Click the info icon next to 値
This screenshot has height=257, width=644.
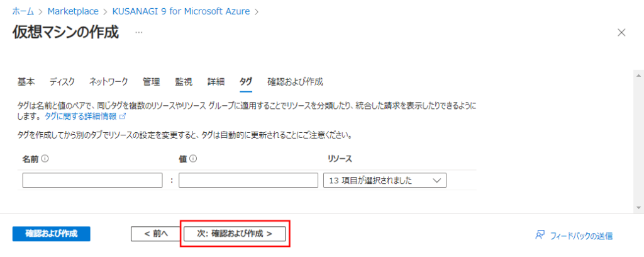192,159
